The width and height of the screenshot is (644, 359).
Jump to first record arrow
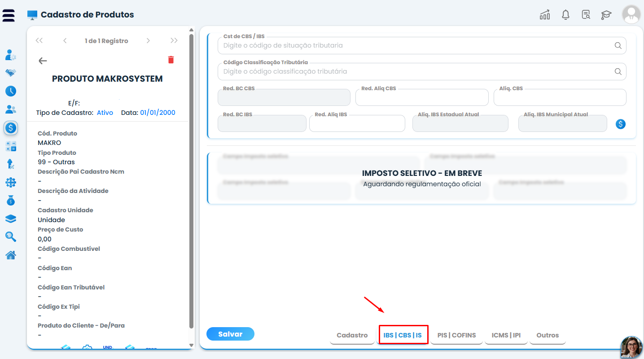(x=39, y=40)
